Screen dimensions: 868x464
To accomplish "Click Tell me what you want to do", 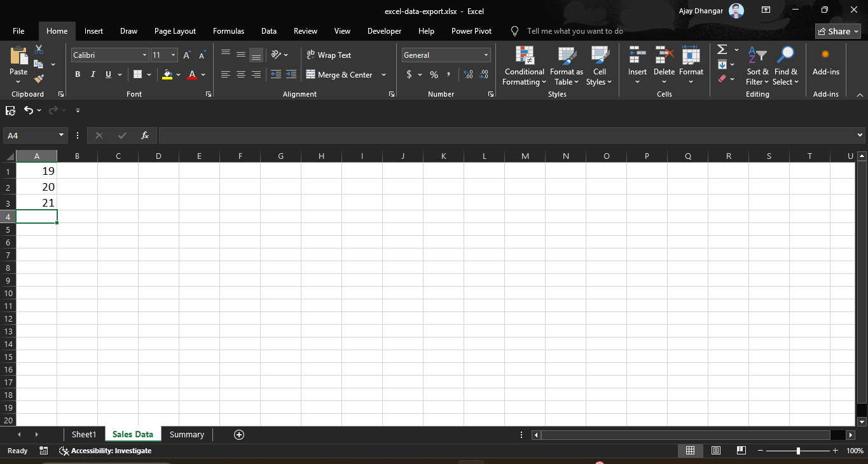I will tap(575, 31).
